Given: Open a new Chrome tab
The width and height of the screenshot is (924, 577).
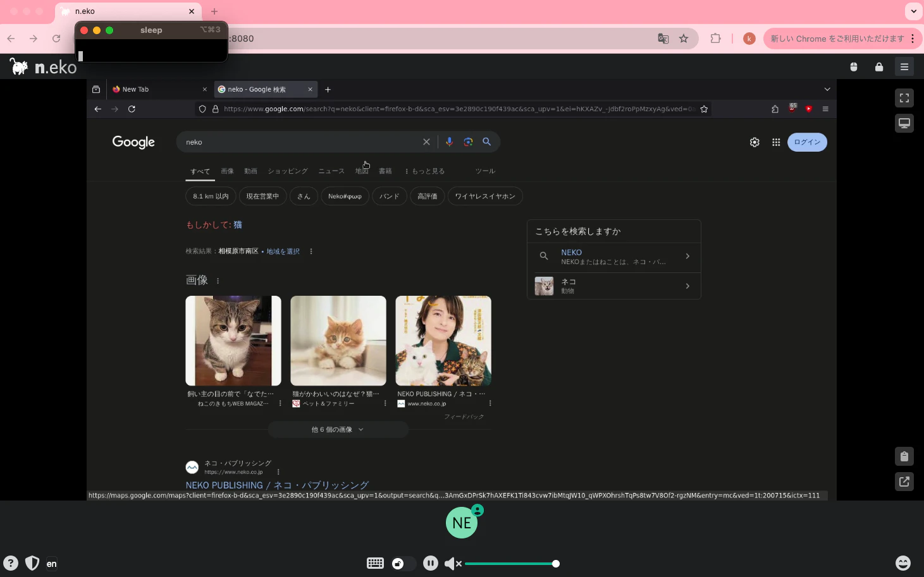Looking at the screenshot, I should pyautogui.click(x=214, y=11).
